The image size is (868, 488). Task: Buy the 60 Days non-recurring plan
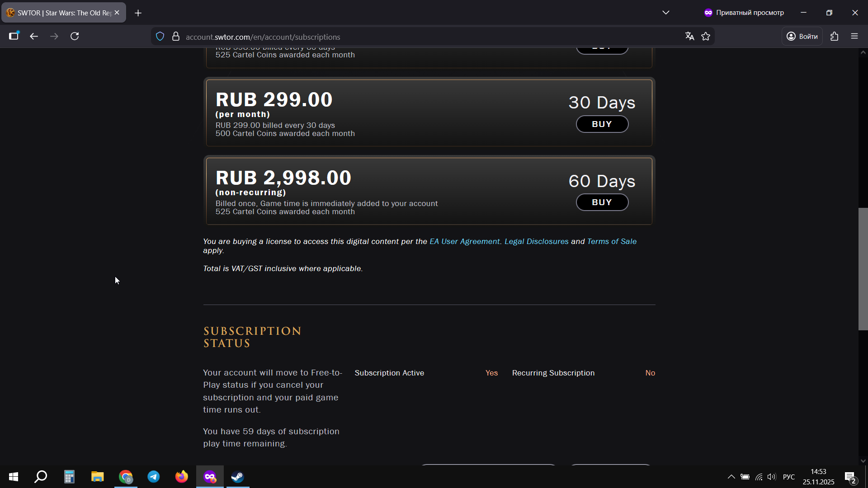[602, 202]
